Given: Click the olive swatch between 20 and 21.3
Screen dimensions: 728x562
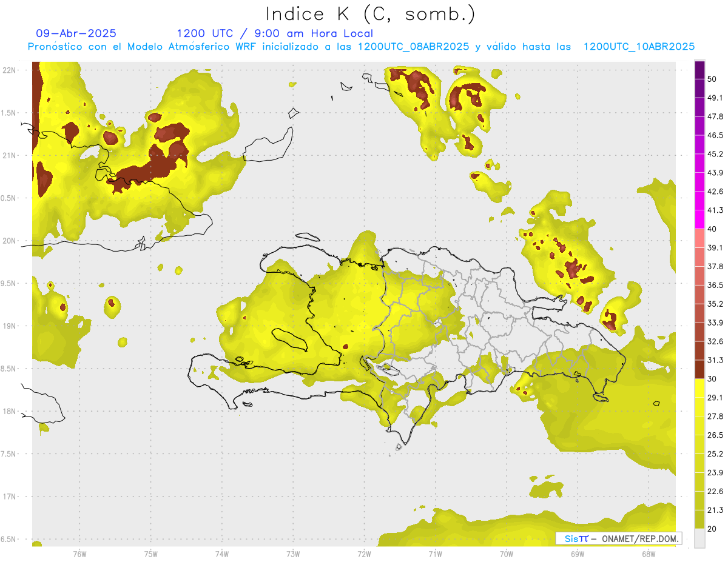Looking at the screenshot, I should tap(699, 520).
